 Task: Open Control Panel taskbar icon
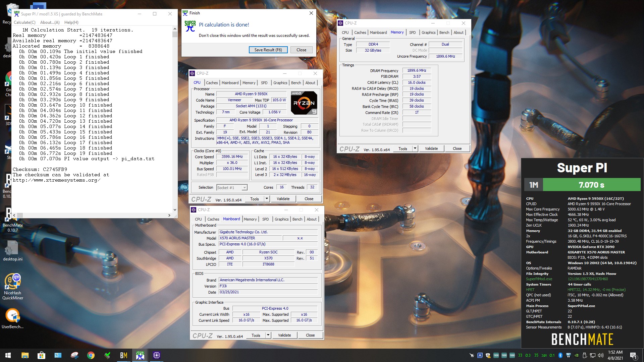(x=58, y=355)
